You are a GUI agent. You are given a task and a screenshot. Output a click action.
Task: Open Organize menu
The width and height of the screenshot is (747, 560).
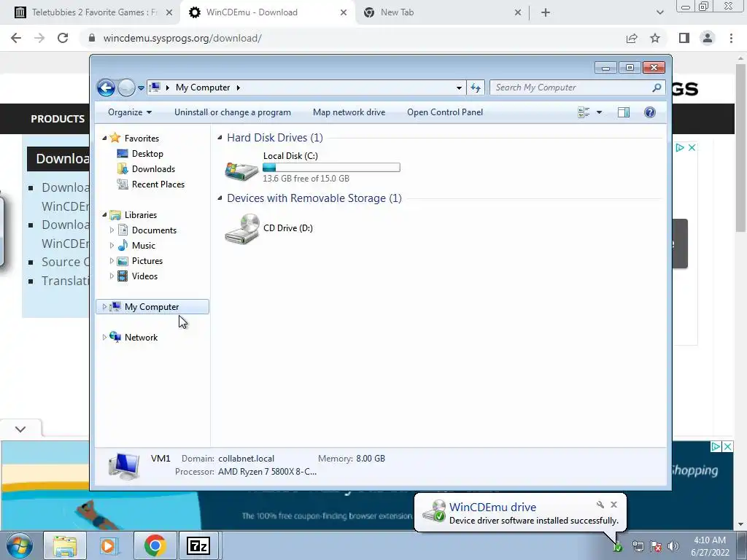130,112
